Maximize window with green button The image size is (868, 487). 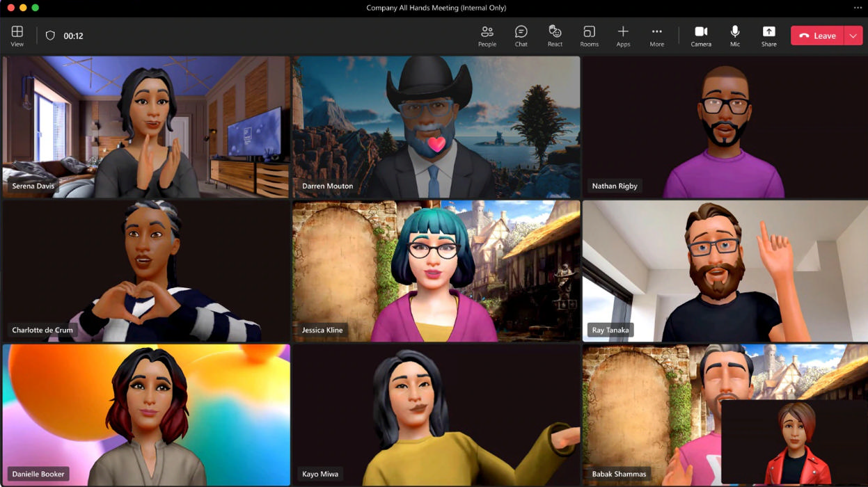click(x=35, y=8)
